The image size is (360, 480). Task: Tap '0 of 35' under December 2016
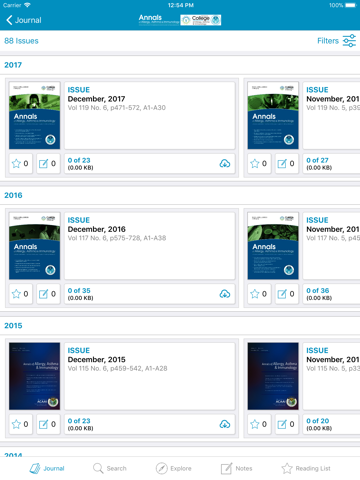coord(79,291)
